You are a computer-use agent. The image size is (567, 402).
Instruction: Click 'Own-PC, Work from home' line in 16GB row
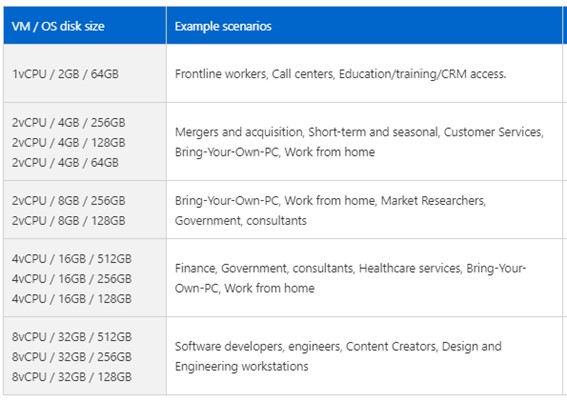245,288
